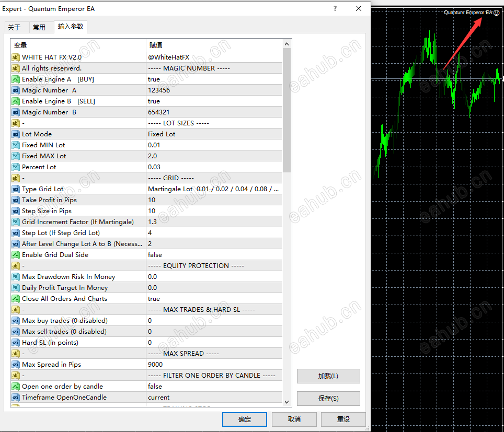Viewport: 504px width, 432px height.
Task: Click the scrollbar up arrow of parameter list
Action: pos(287,44)
